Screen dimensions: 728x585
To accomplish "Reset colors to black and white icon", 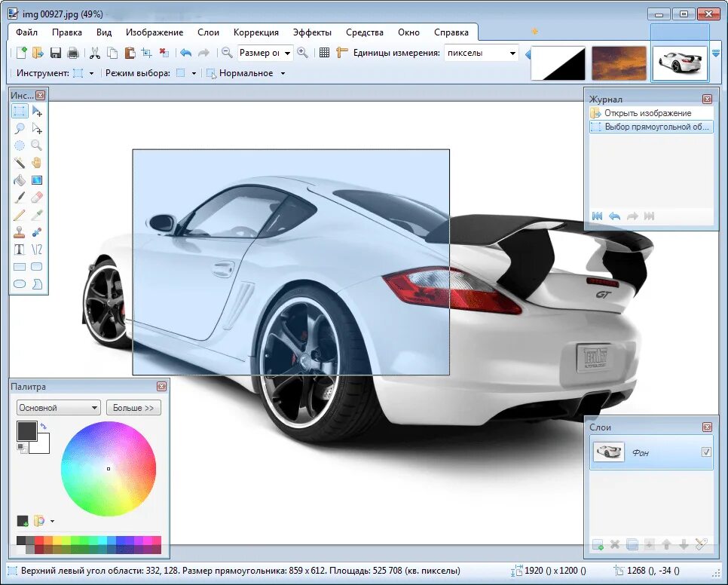I will 21,447.
